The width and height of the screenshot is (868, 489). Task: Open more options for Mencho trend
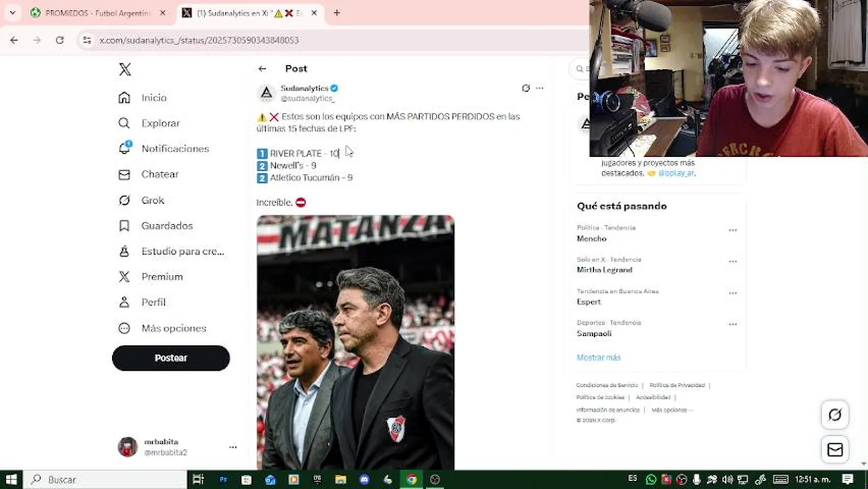pyautogui.click(x=733, y=230)
